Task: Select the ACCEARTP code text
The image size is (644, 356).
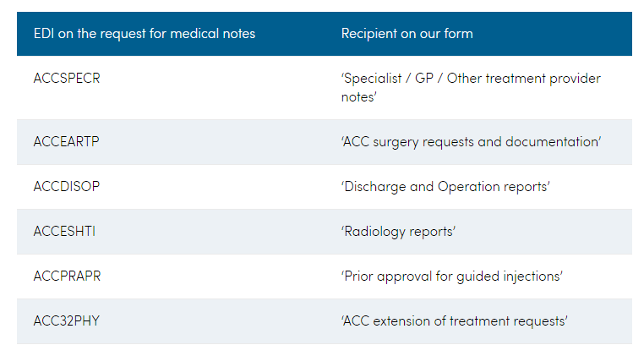Action: [66, 141]
